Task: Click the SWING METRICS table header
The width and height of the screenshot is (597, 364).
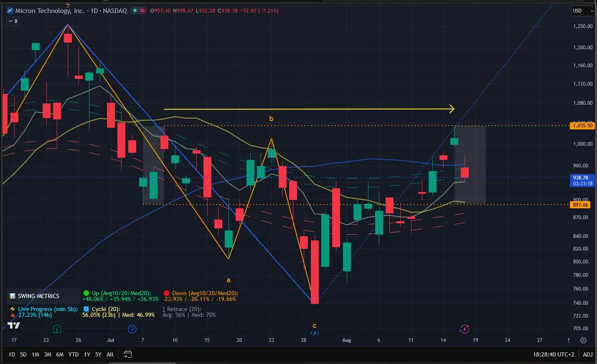Action: 38,296
